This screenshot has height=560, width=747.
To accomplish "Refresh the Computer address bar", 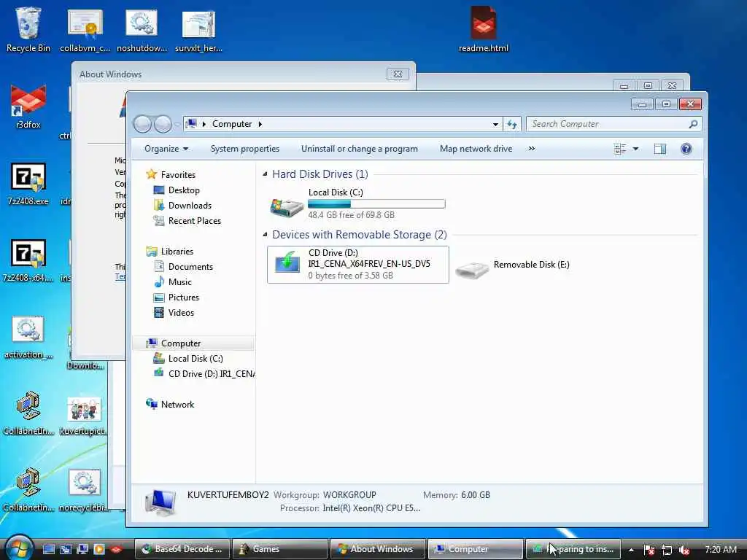I will tap(512, 124).
